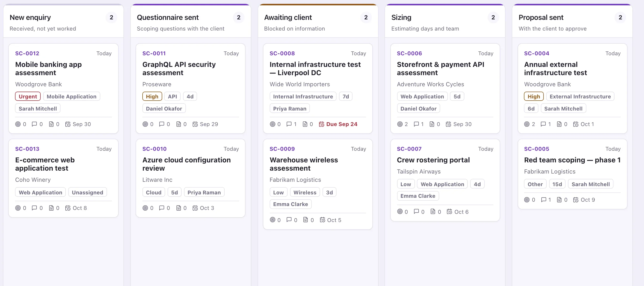The width and height of the screenshot is (644, 286).
Task: Open the SC-0007 reference link
Action: [409, 149]
